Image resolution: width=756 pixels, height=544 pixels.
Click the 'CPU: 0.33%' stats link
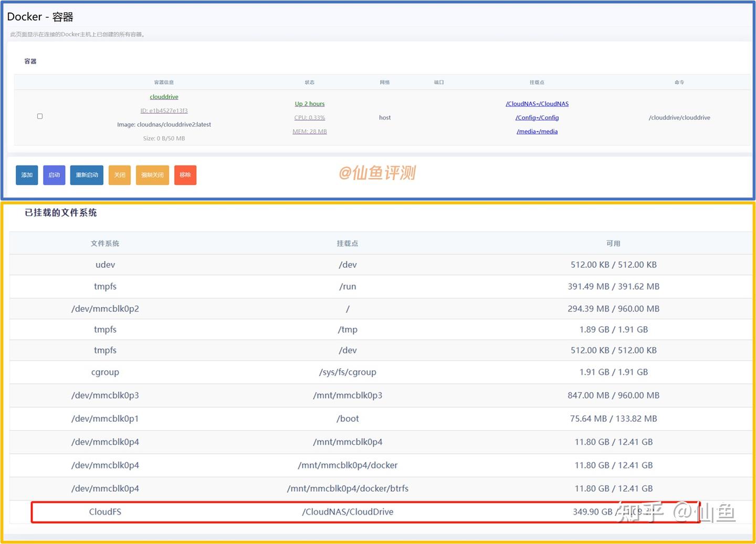tap(309, 117)
